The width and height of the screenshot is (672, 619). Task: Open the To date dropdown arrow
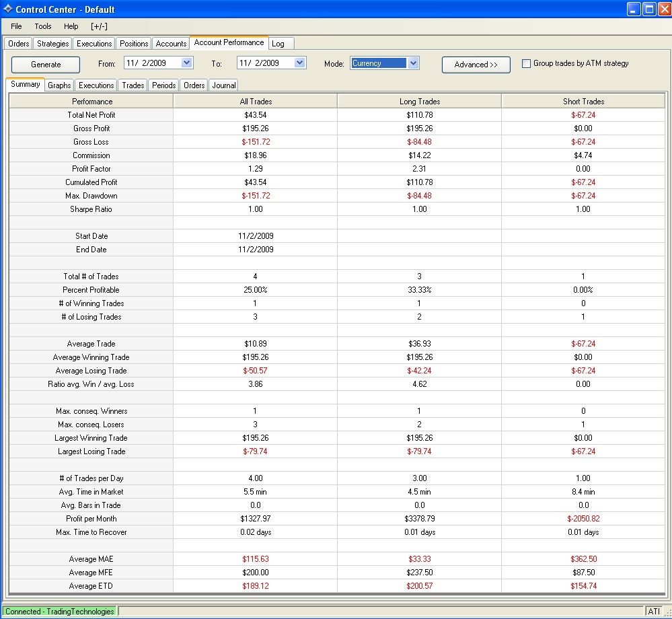pos(299,63)
